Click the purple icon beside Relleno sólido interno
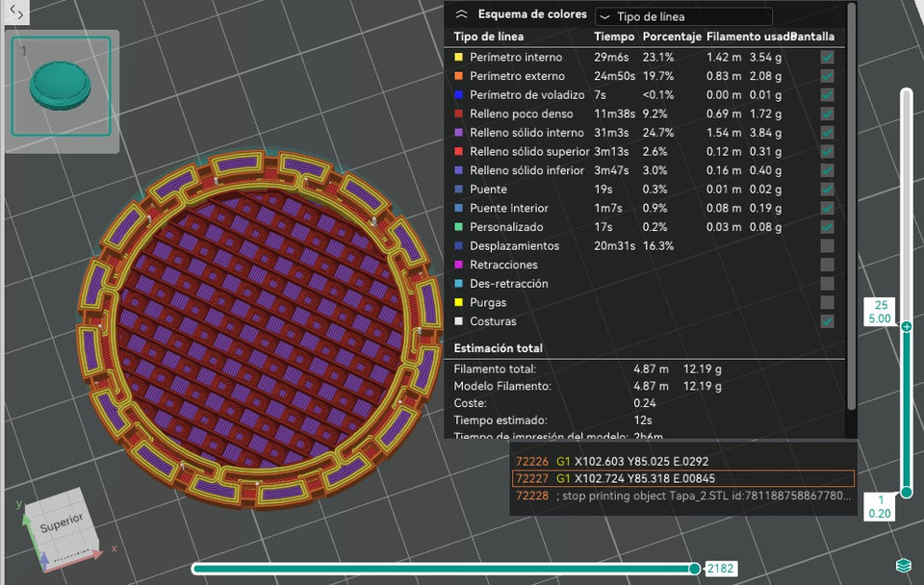 click(x=459, y=132)
